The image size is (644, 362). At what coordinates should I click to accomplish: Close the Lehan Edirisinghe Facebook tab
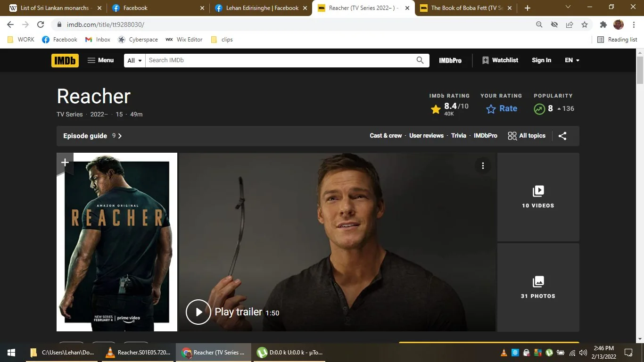click(305, 8)
